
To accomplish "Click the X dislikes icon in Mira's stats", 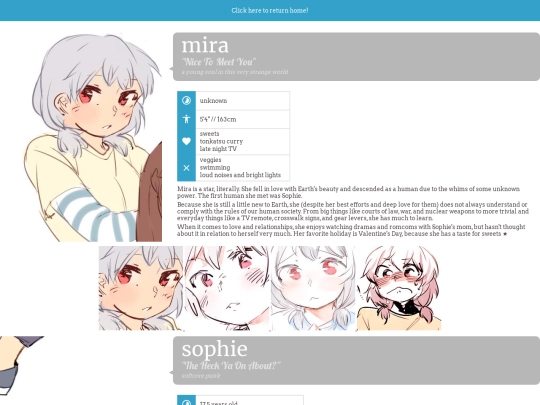I will tap(186, 168).
